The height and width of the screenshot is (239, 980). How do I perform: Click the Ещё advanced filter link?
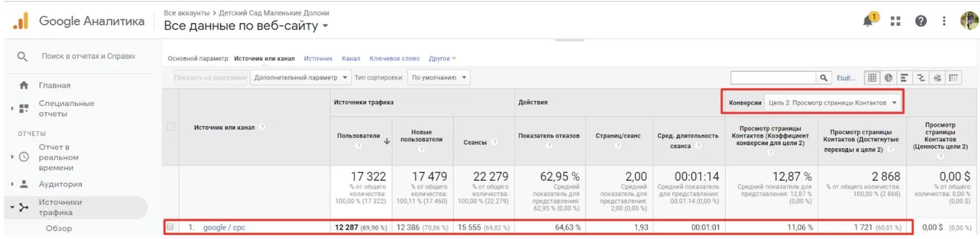(x=846, y=78)
